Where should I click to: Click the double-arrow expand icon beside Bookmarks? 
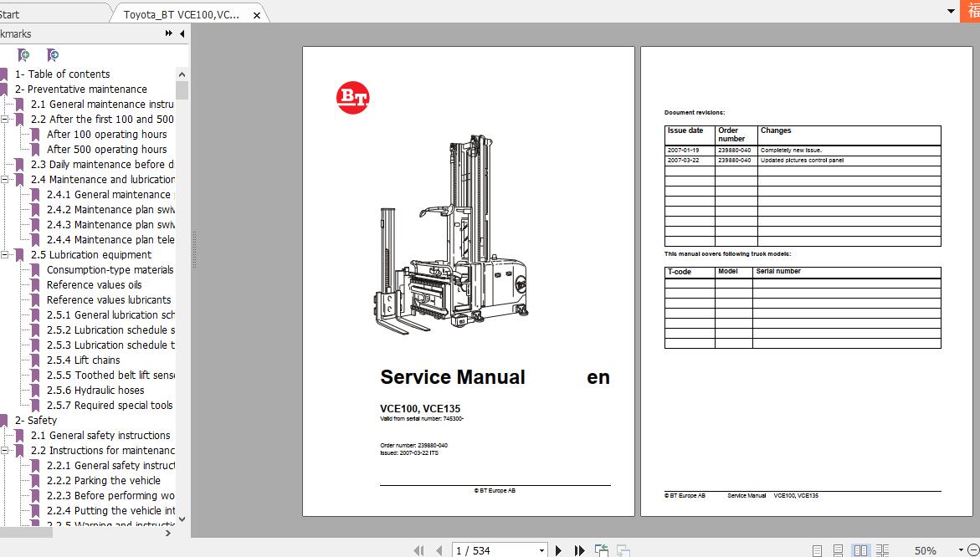click(x=169, y=33)
